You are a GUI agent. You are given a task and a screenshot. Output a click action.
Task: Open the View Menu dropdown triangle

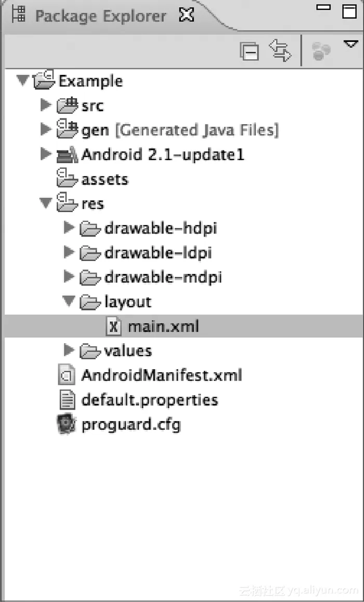click(350, 44)
